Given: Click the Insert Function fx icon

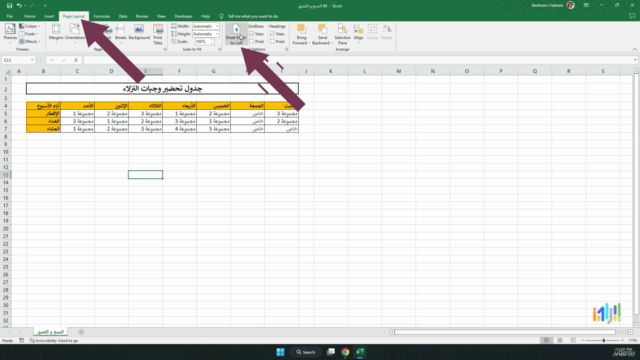Looking at the screenshot, I should pyautogui.click(x=76, y=60).
